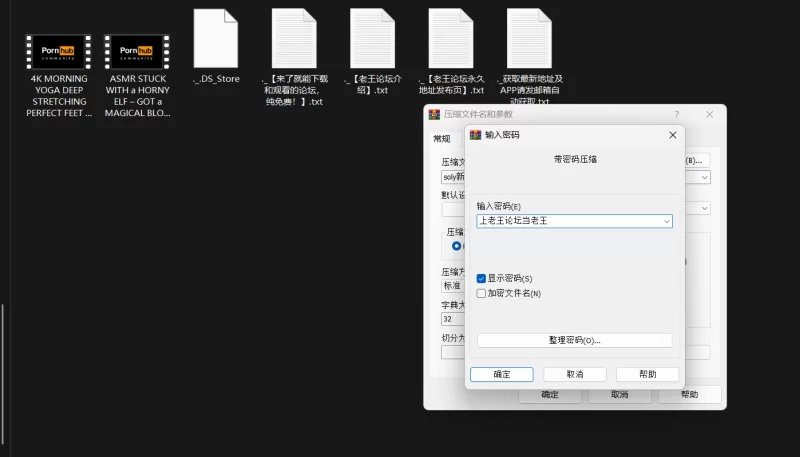Uncheck the 显示密码 checkbox
This screenshot has height=457, width=800.
(x=482, y=278)
